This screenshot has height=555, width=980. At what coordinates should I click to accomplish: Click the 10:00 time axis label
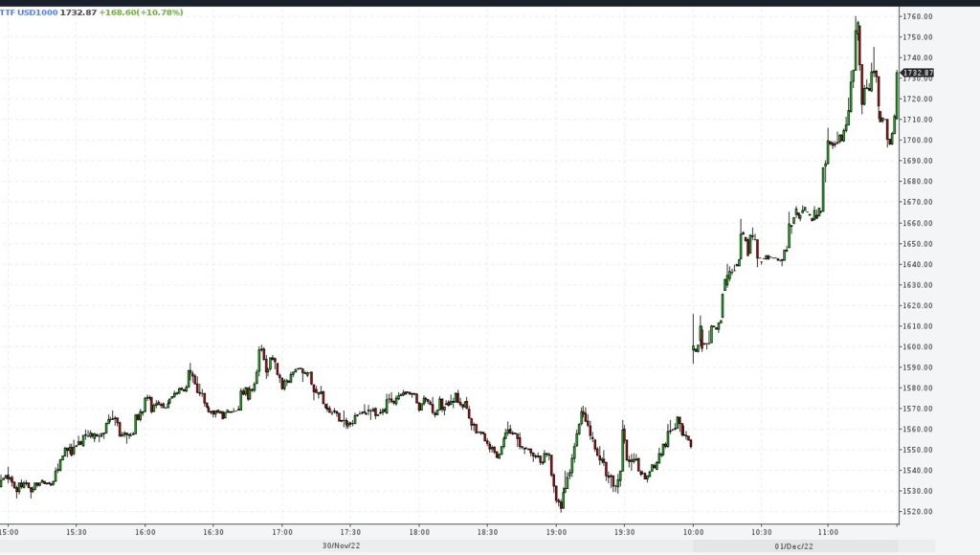(x=693, y=533)
